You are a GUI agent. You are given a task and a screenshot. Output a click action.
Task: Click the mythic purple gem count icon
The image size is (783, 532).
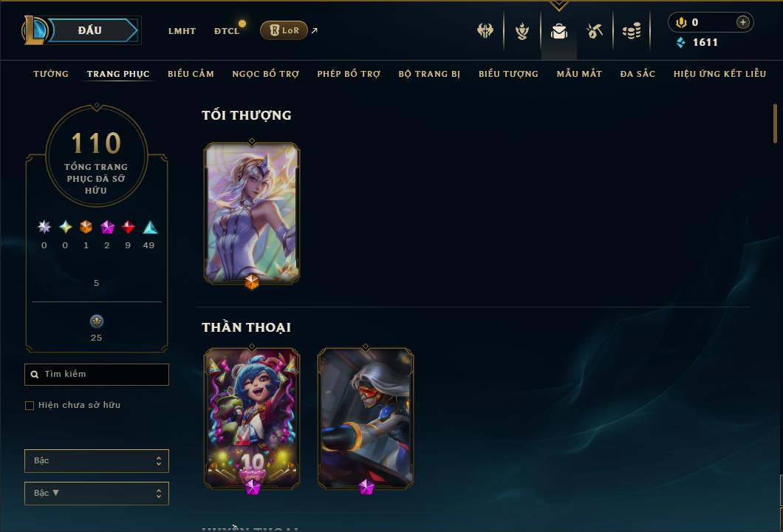coord(107,228)
